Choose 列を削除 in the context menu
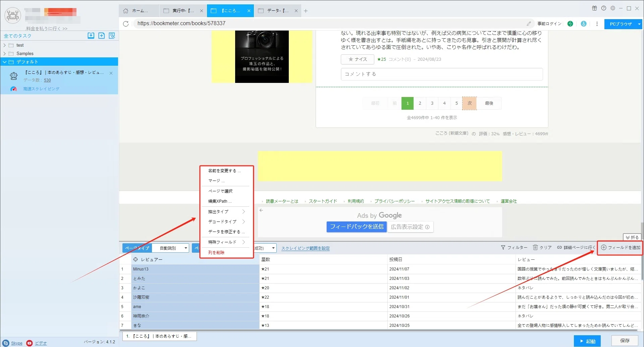This screenshot has width=644, height=347. pos(216,252)
